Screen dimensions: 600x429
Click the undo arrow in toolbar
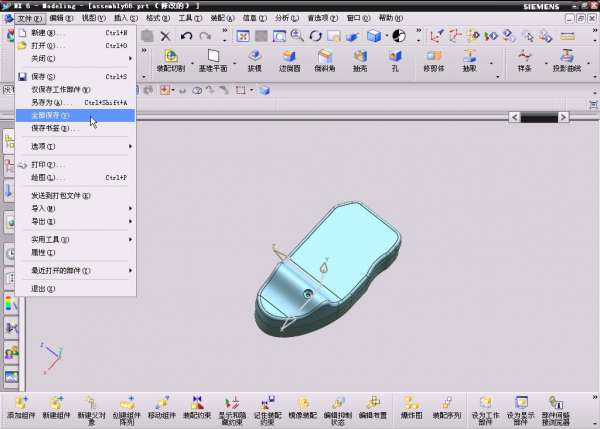(x=187, y=35)
